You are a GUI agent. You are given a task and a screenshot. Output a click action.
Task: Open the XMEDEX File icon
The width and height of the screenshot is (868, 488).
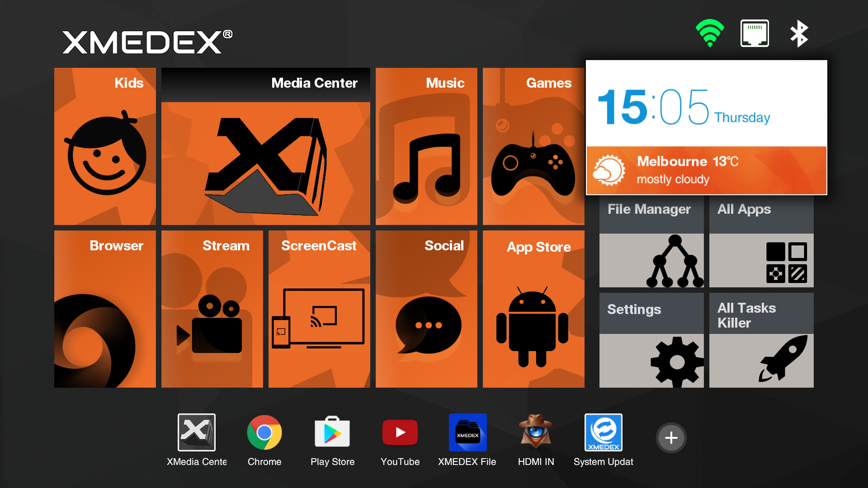tap(468, 432)
